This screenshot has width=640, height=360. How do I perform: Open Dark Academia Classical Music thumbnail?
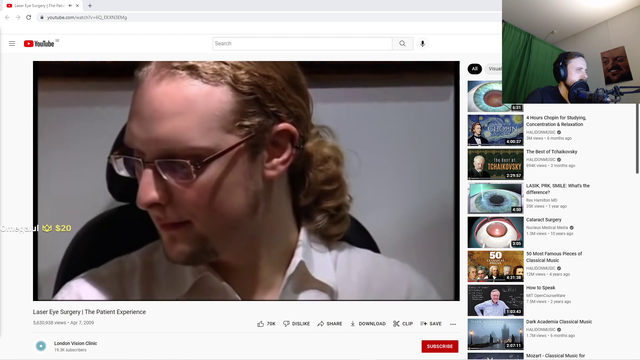pos(496,334)
